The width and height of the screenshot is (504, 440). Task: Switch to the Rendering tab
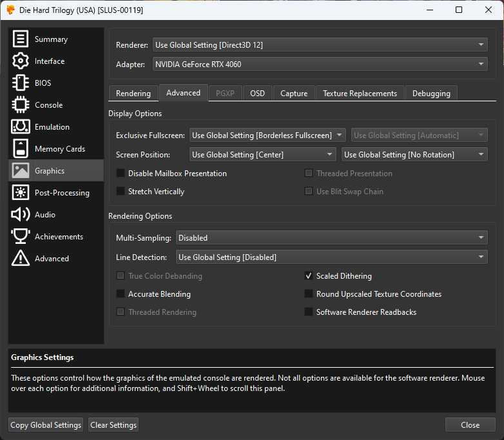click(133, 94)
